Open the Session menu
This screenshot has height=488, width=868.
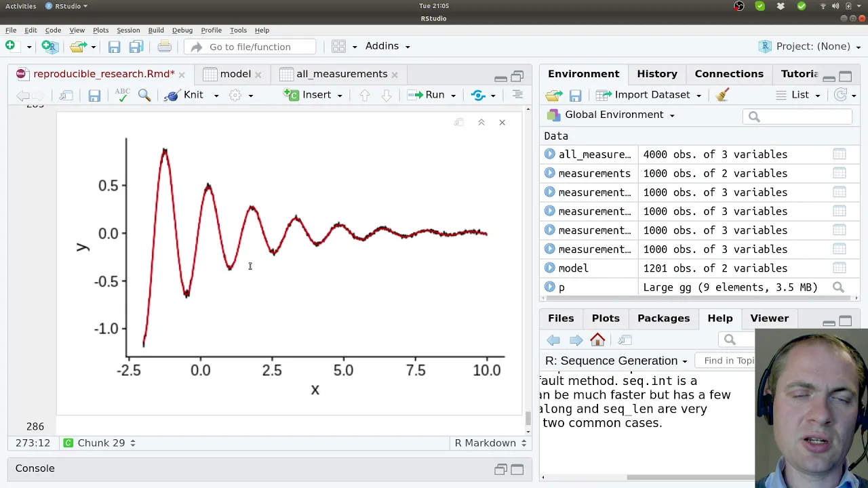pyautogui.click(x=128, y=30)
